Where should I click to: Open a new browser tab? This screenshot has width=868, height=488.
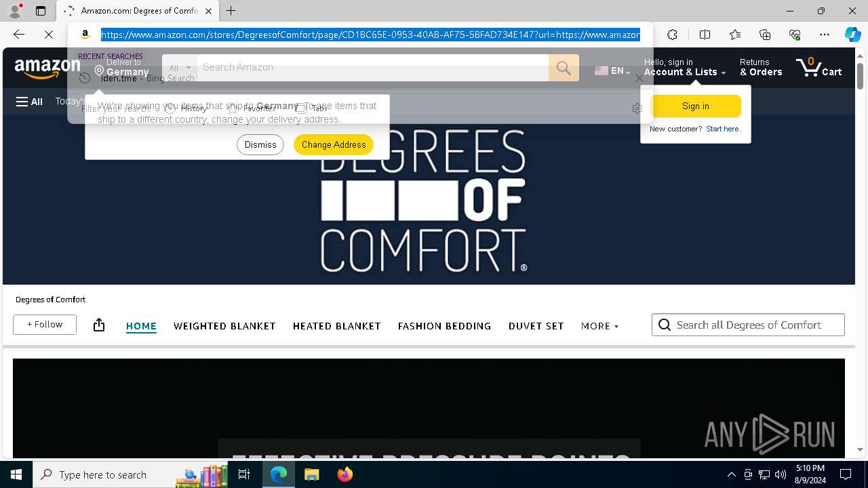coord(231,11)
